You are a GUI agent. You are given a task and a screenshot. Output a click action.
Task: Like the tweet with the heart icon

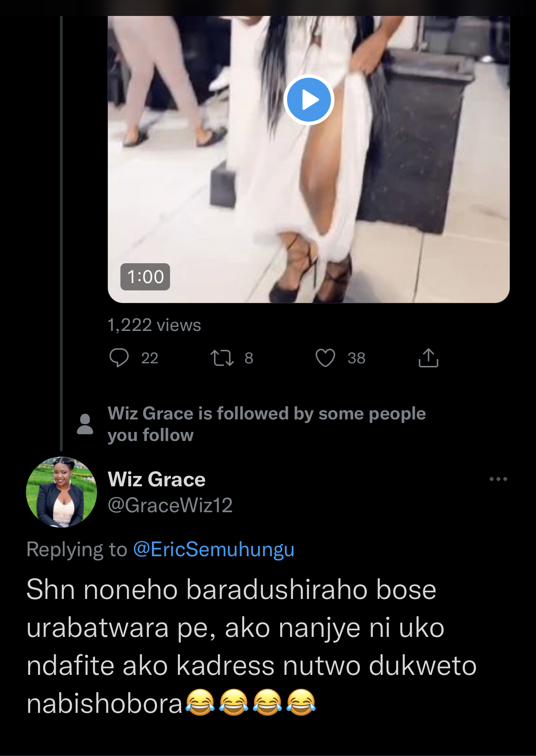click(x=325, y=358)
